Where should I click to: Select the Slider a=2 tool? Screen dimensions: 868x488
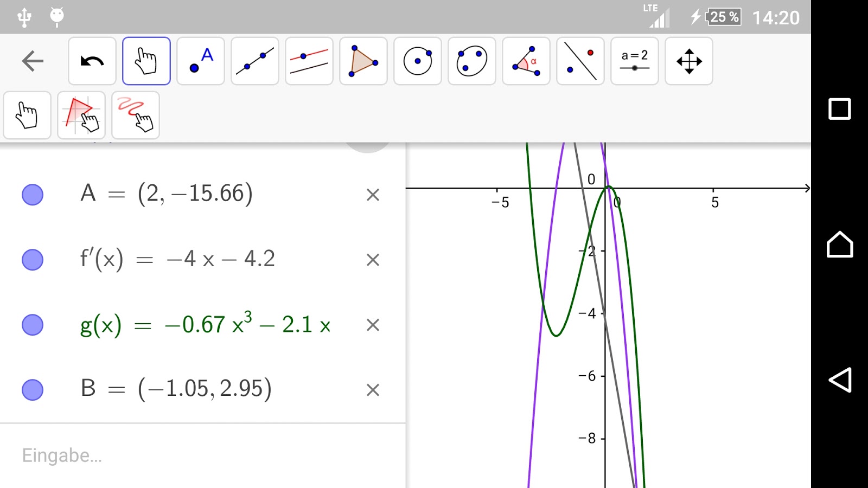pyautogui.click(x=635, y=61)
